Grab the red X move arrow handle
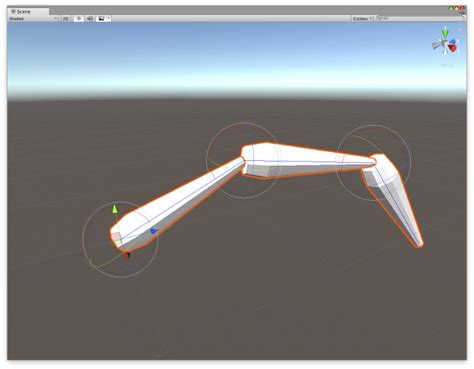Image resolution: width=474 pixels, height=369 pixels. click(x=127, y=255)
